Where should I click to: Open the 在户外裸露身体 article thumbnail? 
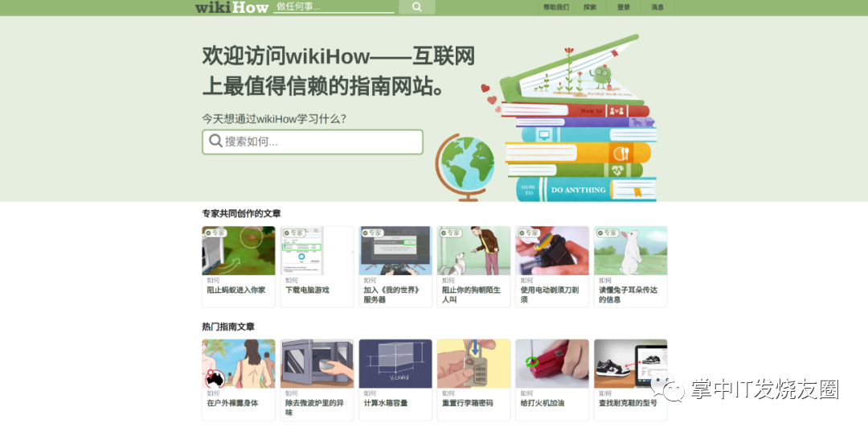pyautogui.click(x=239, y=364)
